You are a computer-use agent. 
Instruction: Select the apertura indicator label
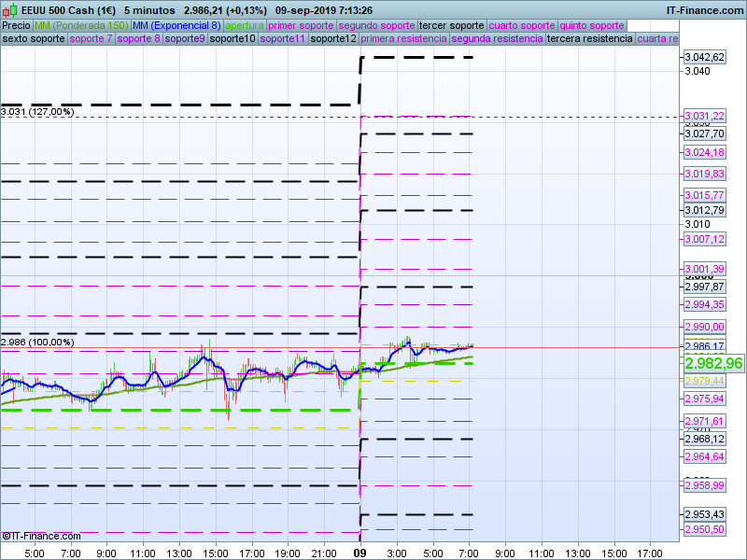point(245,25)
